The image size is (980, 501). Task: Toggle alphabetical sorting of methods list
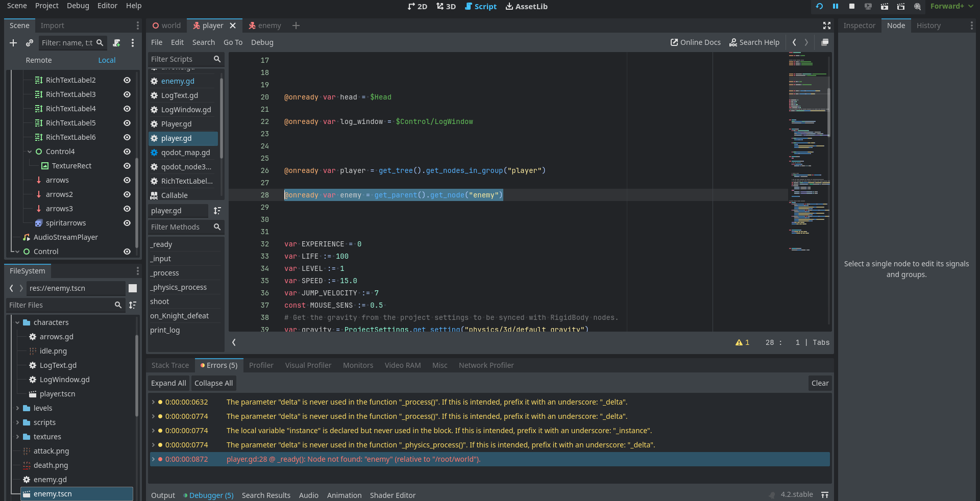tap(217, 211)
